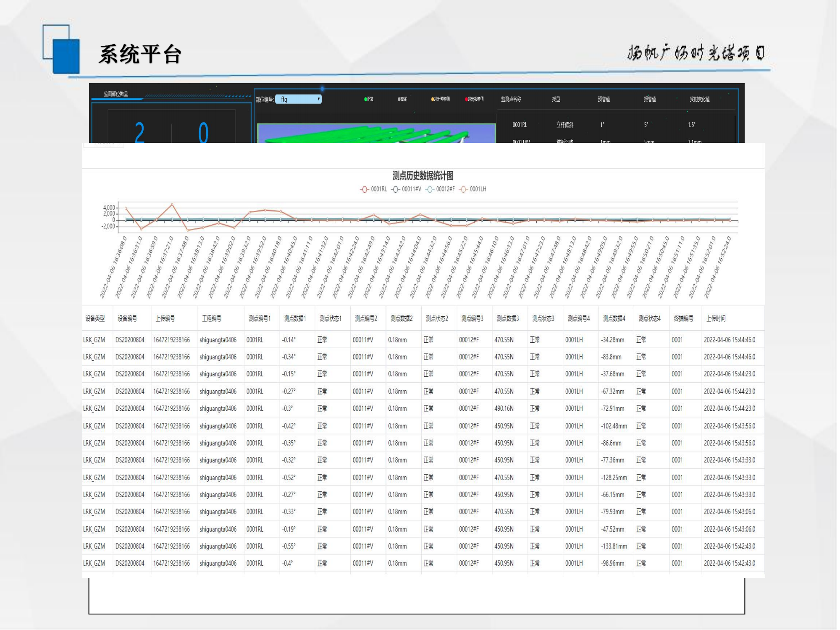Click the -0.52° data cell
Image resolution: width=840 pixels, height=630 pixels.
click(x=289, y=478)
